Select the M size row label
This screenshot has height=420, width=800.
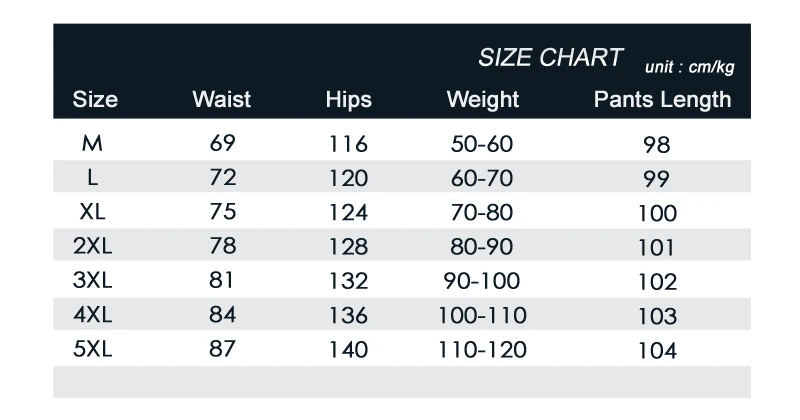coord(92,143)
